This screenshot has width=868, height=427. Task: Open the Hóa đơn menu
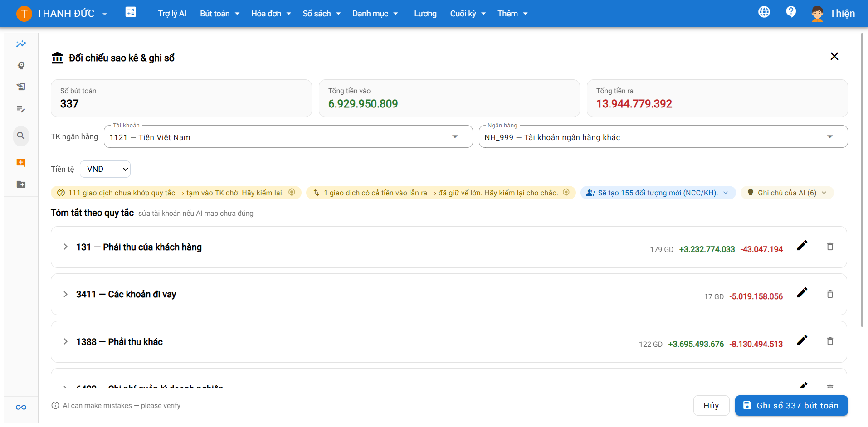pyautogui.click(x=271, y=14)
